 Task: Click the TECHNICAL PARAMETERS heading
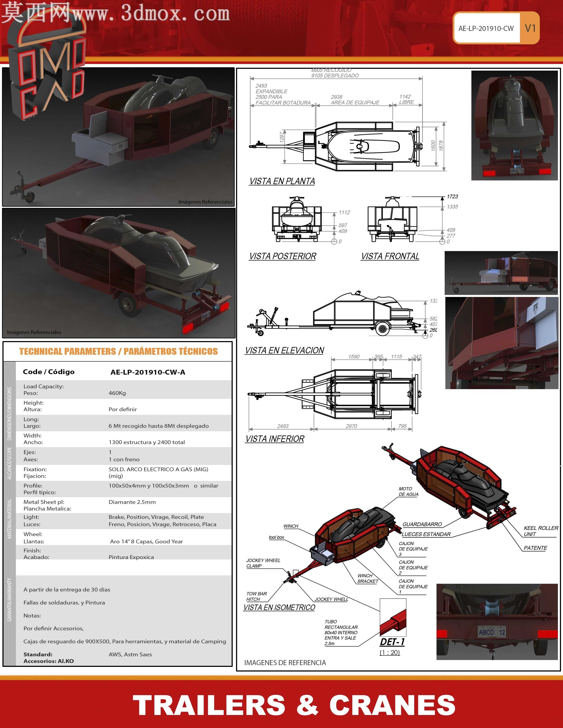[x=118, y=351]
